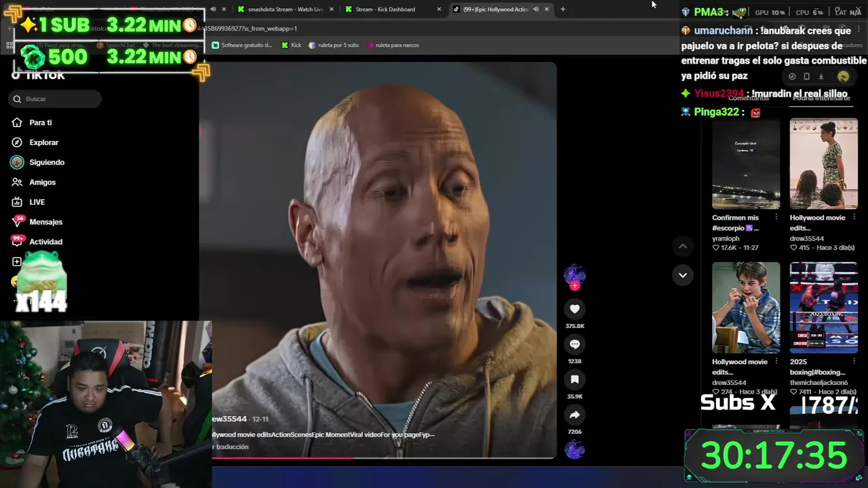Open TikTok coins icon in top bar
The width and height of the screenshot is (868, 488).
coord(792,77)
